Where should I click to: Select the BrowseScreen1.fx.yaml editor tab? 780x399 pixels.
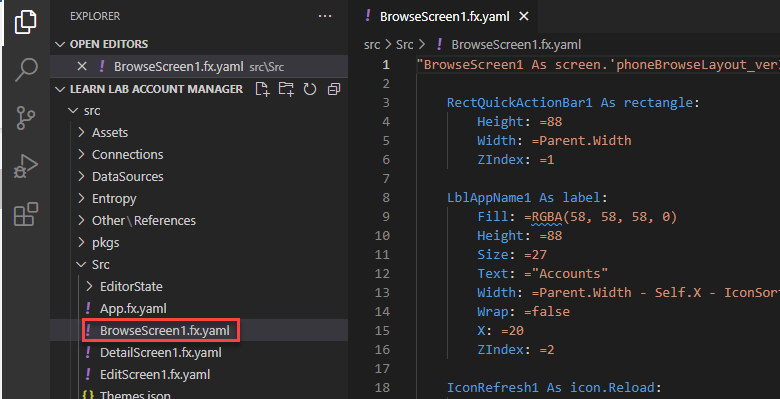pyautogui.click(x=445, y=16)
